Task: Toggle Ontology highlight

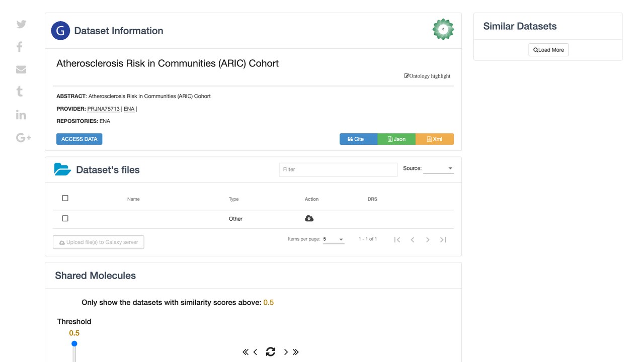Action: click(x=427, y=76)
